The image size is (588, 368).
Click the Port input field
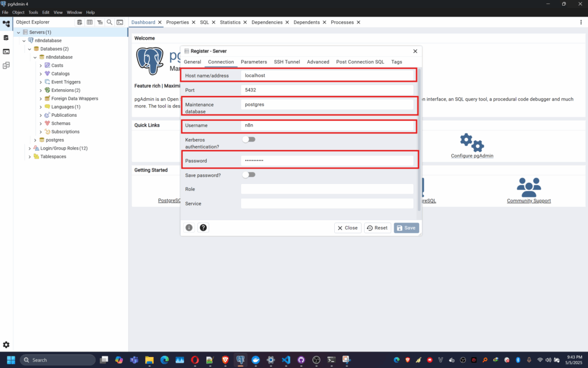327,90
